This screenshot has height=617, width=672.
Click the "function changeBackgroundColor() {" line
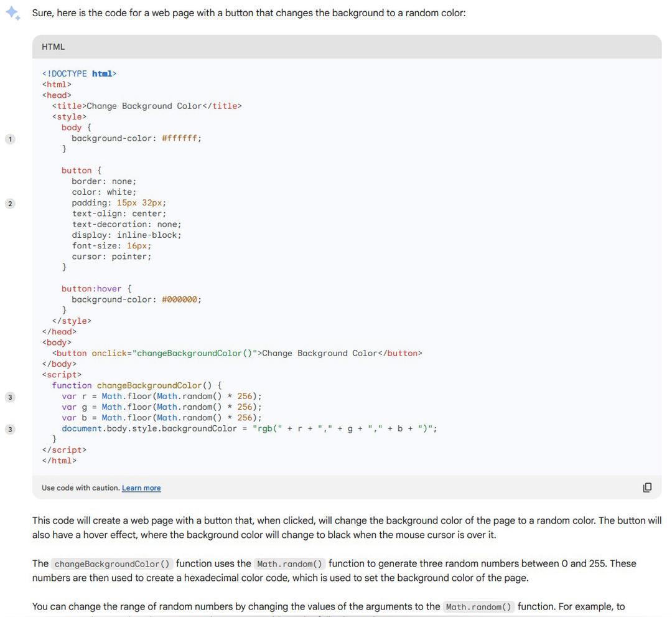click(x=137, y=385)
